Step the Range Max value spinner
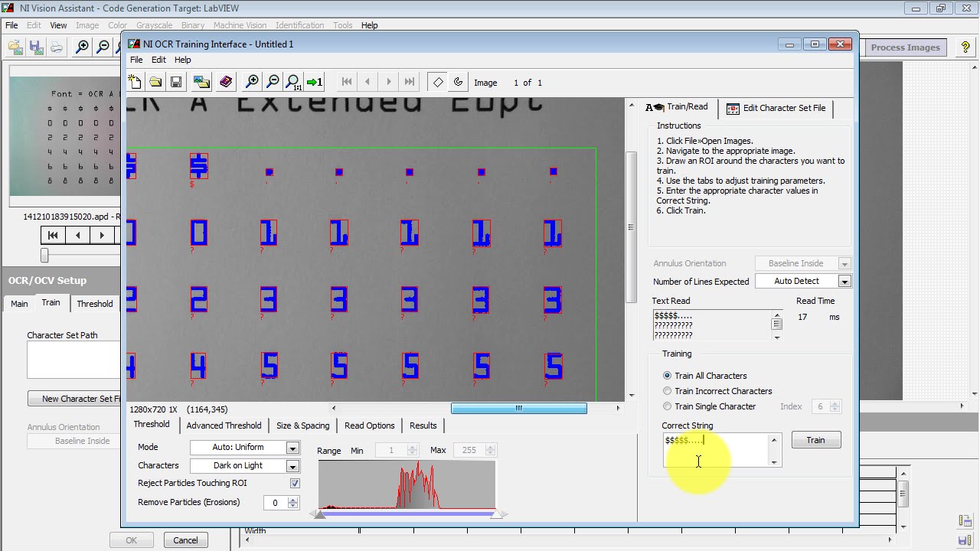 pos(491,450)
